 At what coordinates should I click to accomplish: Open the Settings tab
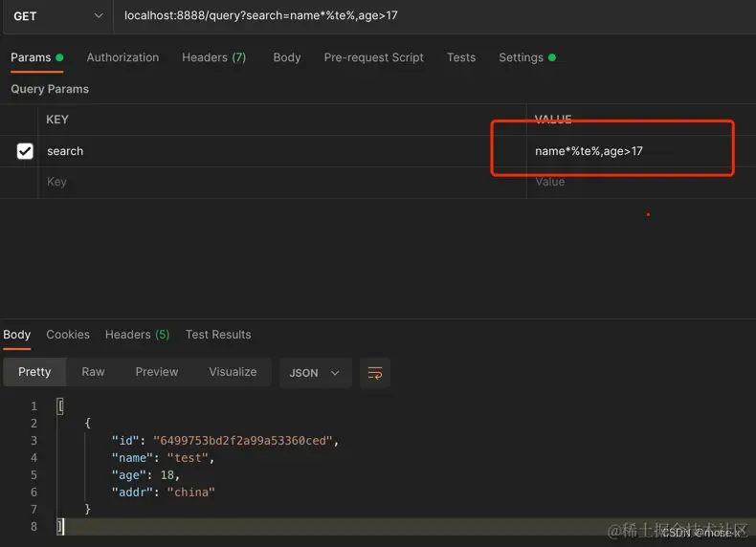click(x=527, y=57)
